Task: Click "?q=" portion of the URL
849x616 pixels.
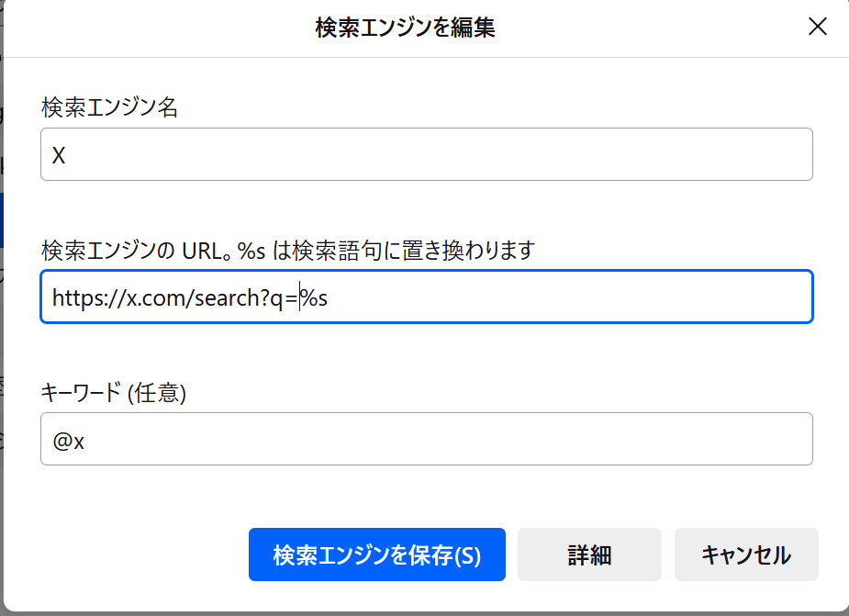Action: coord(282,298)
